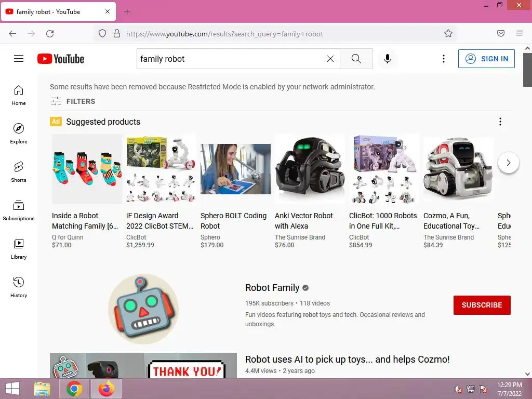Image resolution: width=532 pixels, height=399 pixels.
Task: Start voice search with the microphone
Action: 387,59
